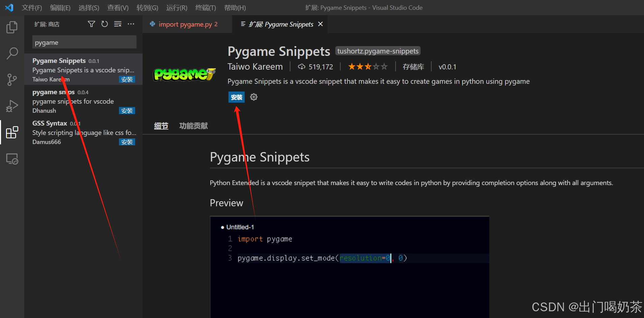Select Pygame Snippets in the results list
Viewport: 644px width, 318px height.
[83, 69]
